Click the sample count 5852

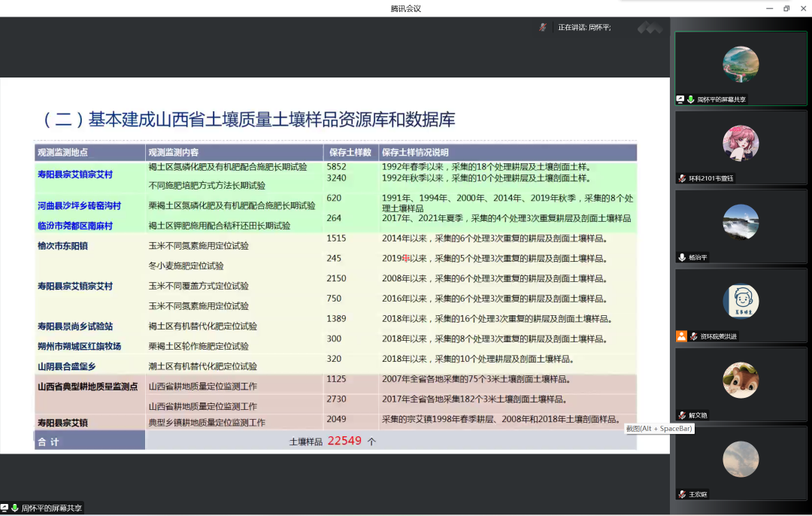(x=336, y=167)
